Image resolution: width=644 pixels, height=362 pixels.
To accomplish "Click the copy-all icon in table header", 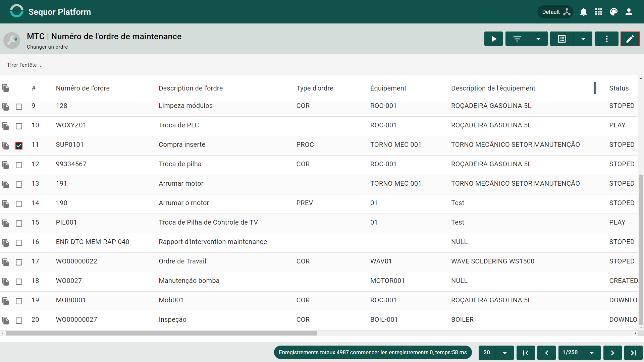I will coord(5,88).
